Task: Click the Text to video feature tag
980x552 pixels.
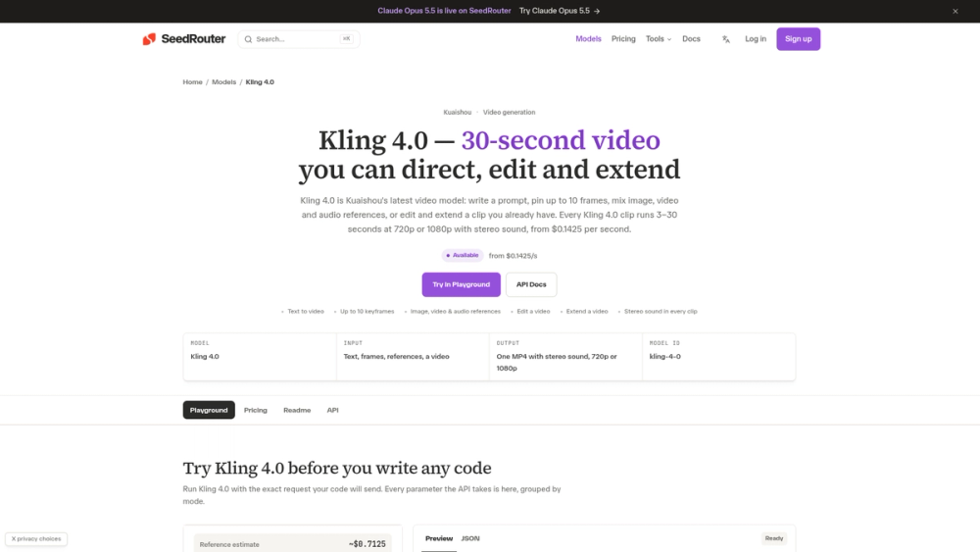Action: pyautogui.click(x=306, y=312)
